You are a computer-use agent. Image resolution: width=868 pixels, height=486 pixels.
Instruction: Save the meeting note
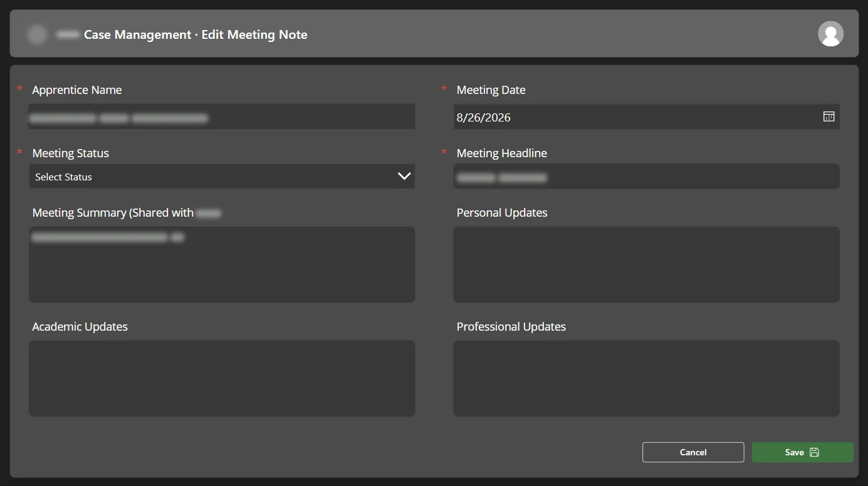coord(802,452)
